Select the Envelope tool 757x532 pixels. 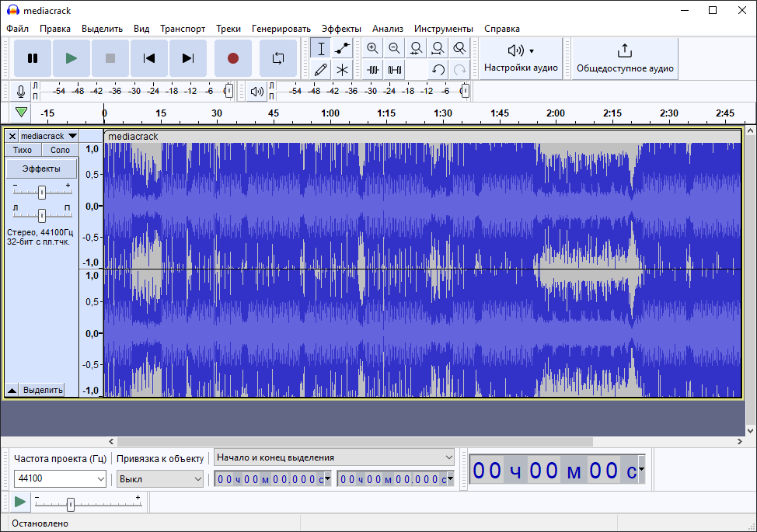point(342,48)
